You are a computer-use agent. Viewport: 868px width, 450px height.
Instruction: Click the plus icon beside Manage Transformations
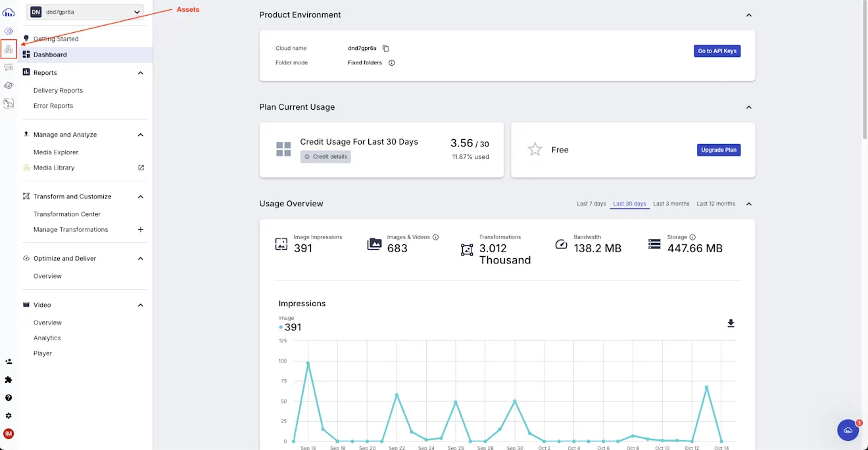(141, 230)
